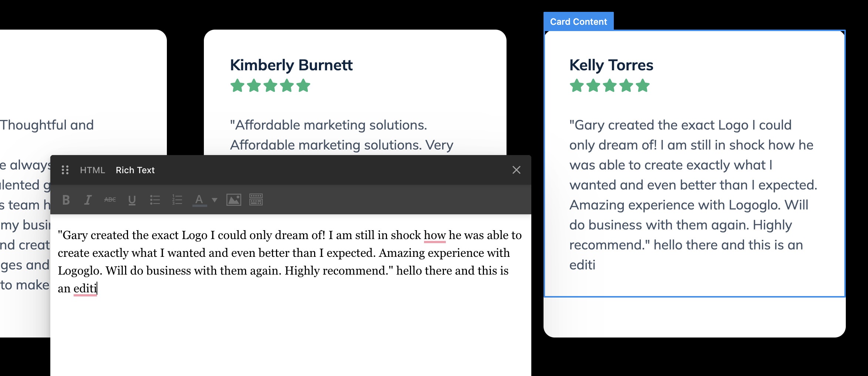This screenshot has width=868, height=376.
Task: Insert a numbered list
Action: click(177, 200)
